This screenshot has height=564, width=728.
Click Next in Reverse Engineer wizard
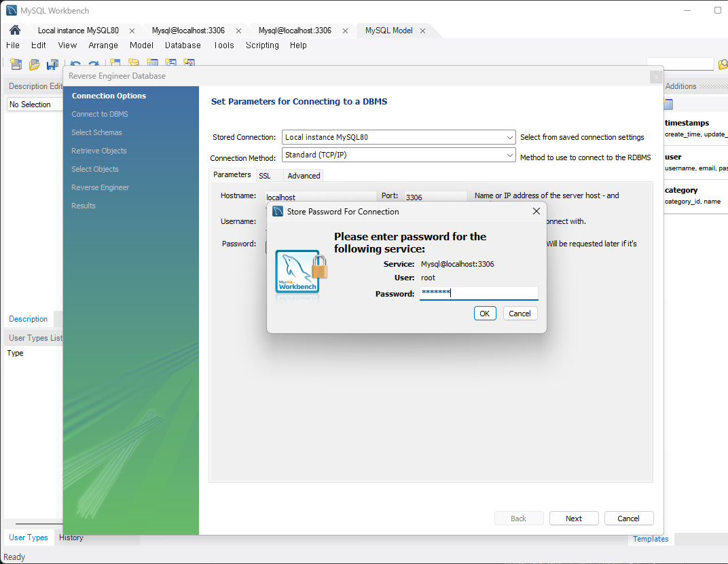(573, 519)
